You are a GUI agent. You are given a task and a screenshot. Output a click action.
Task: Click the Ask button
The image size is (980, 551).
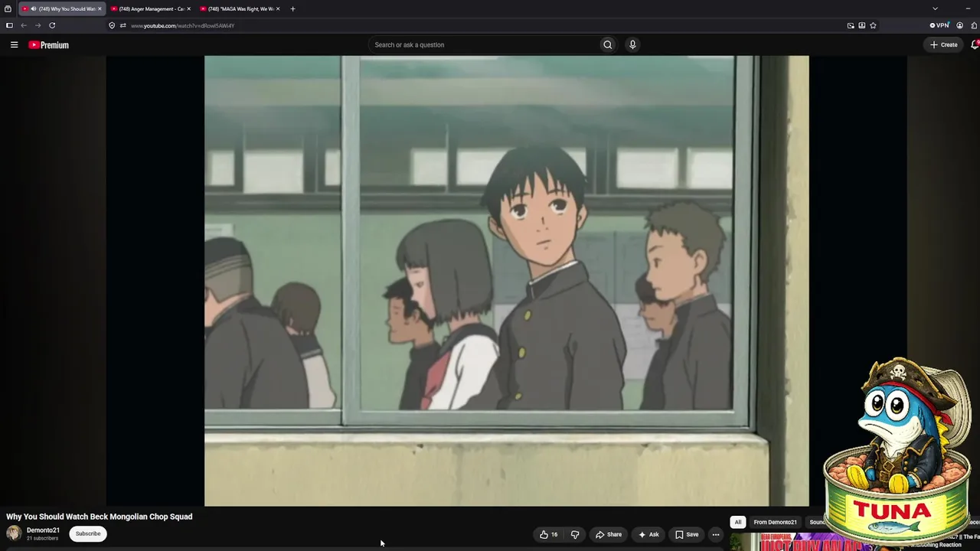coord(648,534)
